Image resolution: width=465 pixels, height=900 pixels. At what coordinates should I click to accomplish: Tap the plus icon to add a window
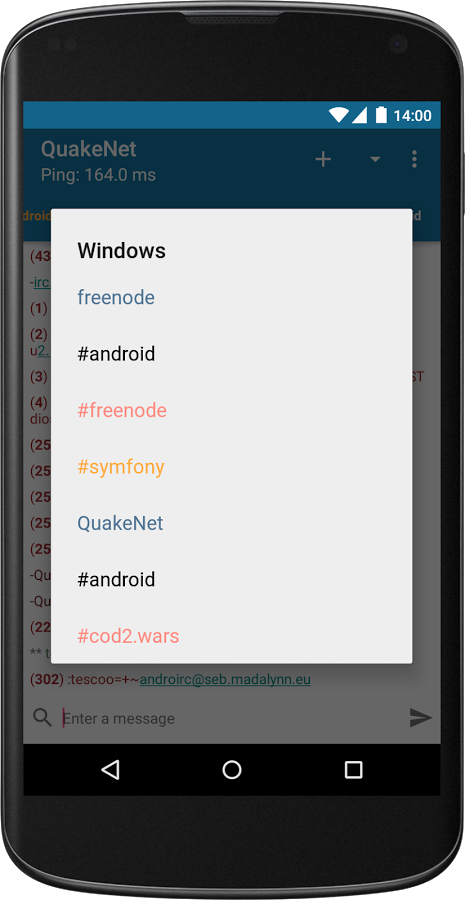pyautogui.click(x=324, y=160)
